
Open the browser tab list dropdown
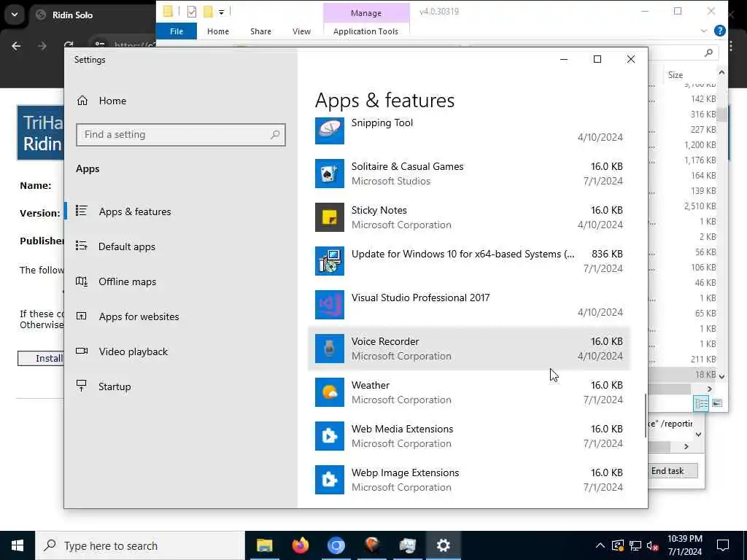tap(15, 15)
